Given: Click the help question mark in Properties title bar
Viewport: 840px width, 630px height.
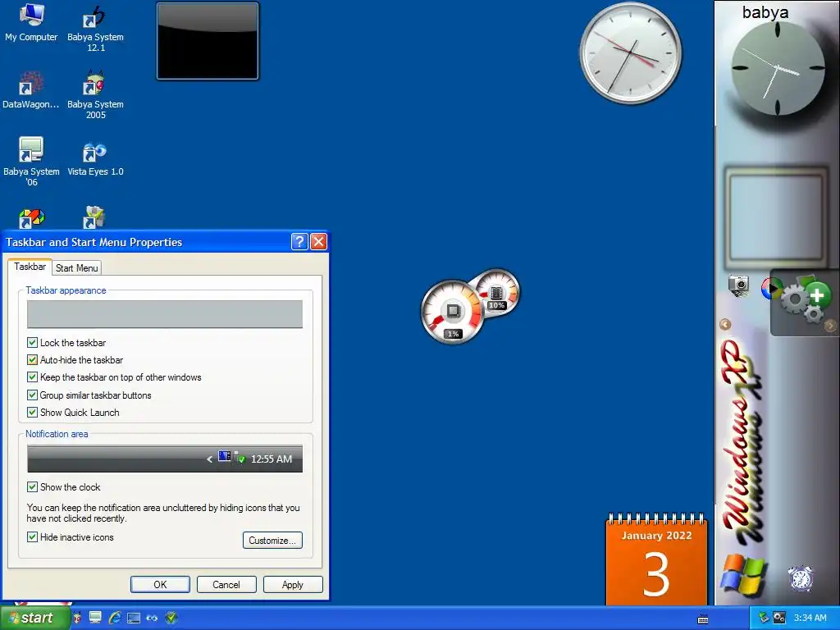Looking at the screenshot, I should [299, 242].
